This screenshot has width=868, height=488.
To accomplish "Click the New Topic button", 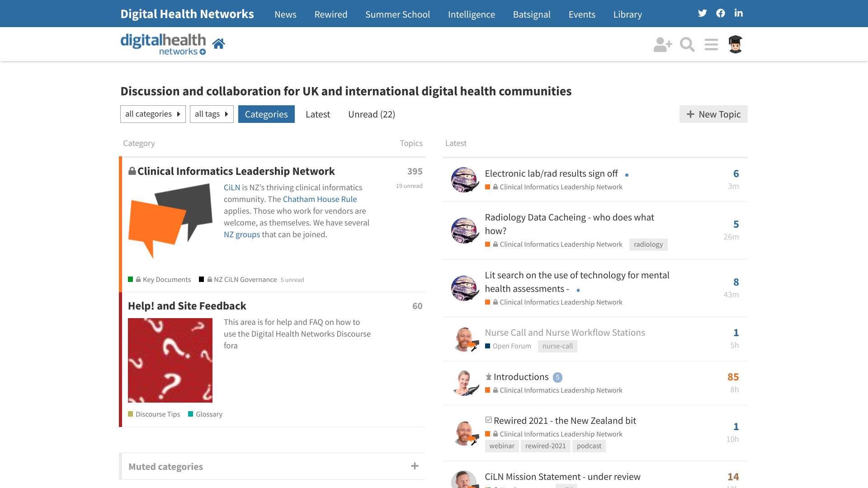I will 713,114.
